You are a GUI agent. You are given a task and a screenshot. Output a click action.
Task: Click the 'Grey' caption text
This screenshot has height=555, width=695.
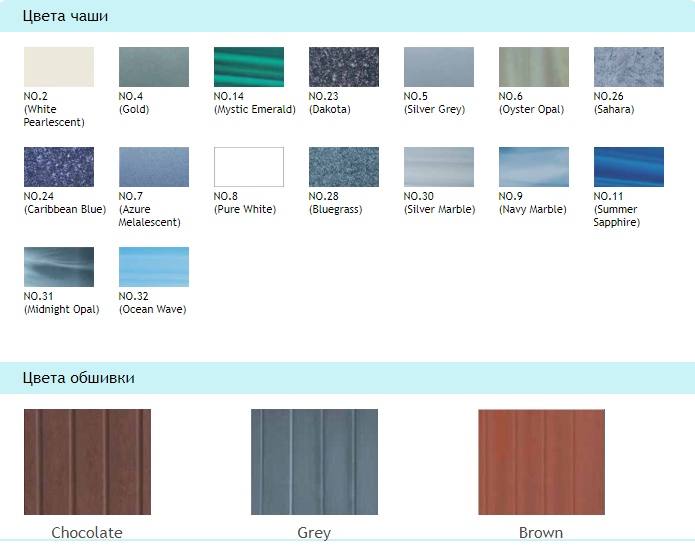click(314, 533)
